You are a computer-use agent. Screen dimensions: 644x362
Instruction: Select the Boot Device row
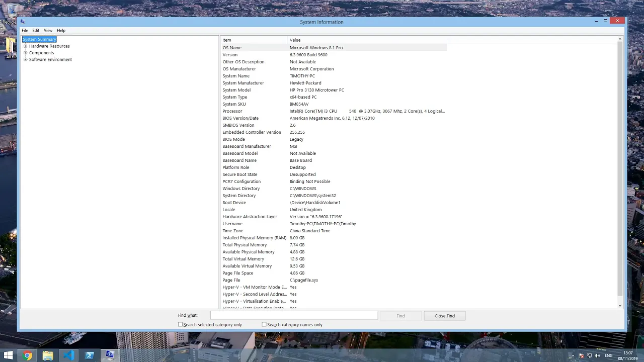(x=334, y=203)
